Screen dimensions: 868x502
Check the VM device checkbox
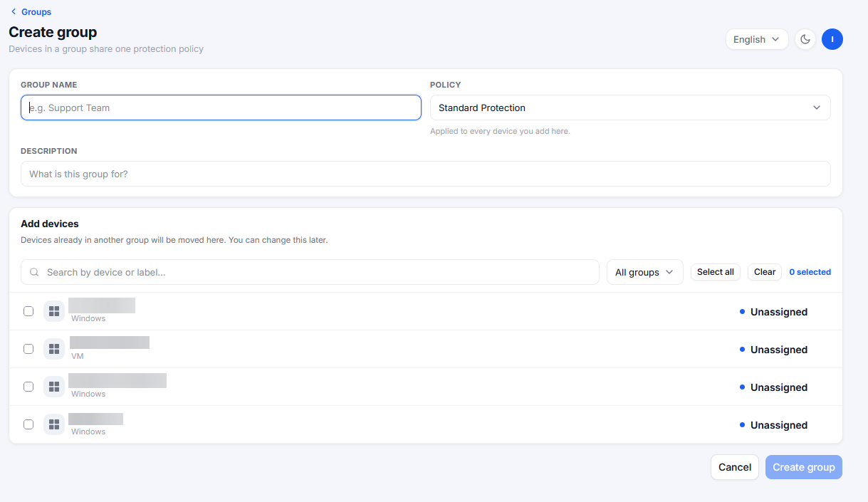28,349
